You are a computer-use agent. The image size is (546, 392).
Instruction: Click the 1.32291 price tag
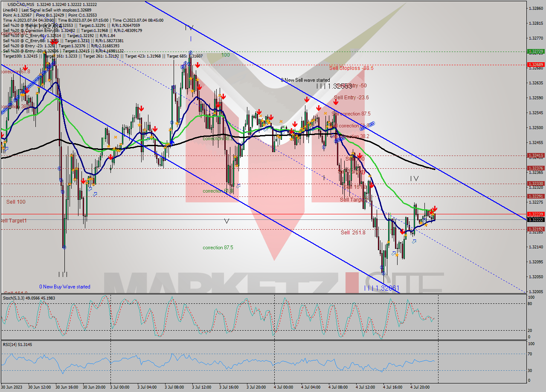point(535,196)
